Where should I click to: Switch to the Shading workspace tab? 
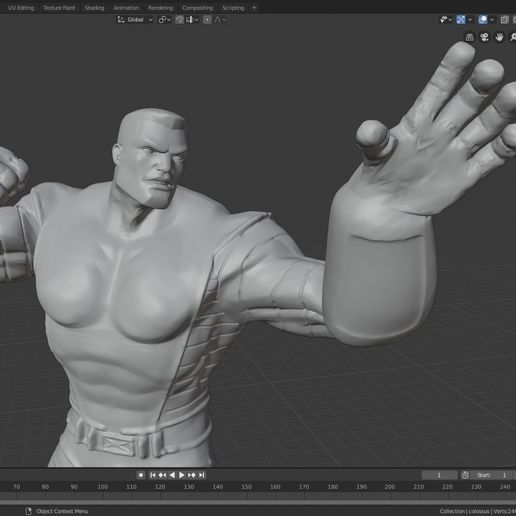[x=94, y=8]
